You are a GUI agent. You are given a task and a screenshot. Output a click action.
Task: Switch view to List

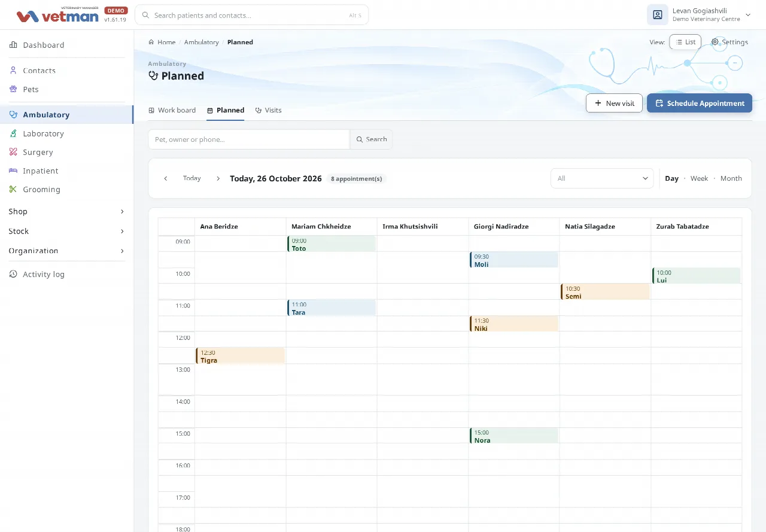point(685,42)
